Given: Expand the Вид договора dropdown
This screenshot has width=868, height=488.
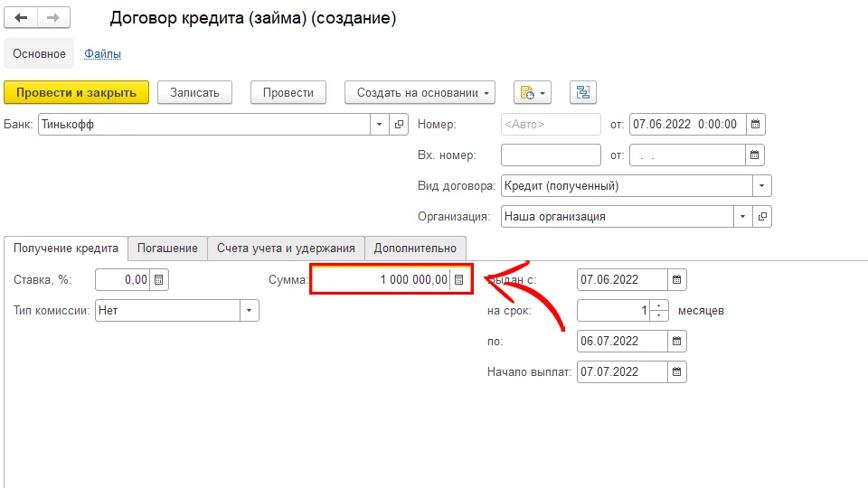Looking at the screenshot, I should click(x=762, y=186).
